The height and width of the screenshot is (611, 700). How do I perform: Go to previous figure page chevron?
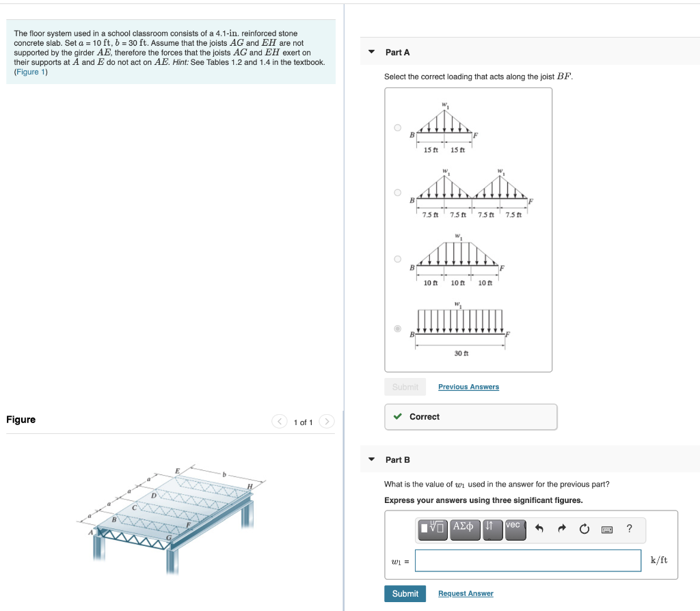(x=279, y=421)
